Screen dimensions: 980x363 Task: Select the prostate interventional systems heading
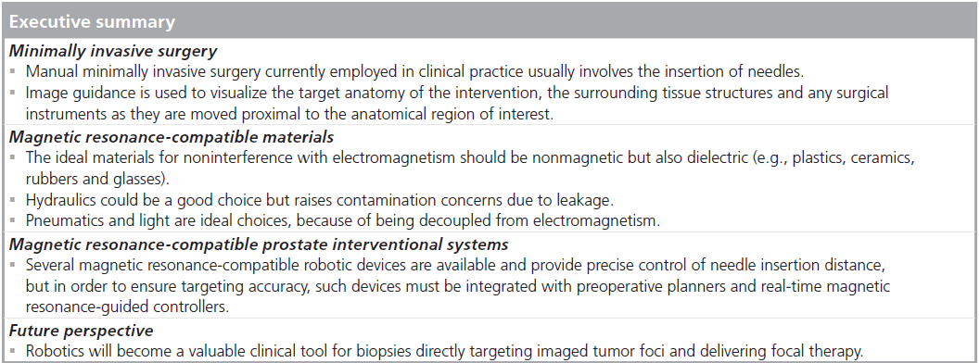click(259, 244)
